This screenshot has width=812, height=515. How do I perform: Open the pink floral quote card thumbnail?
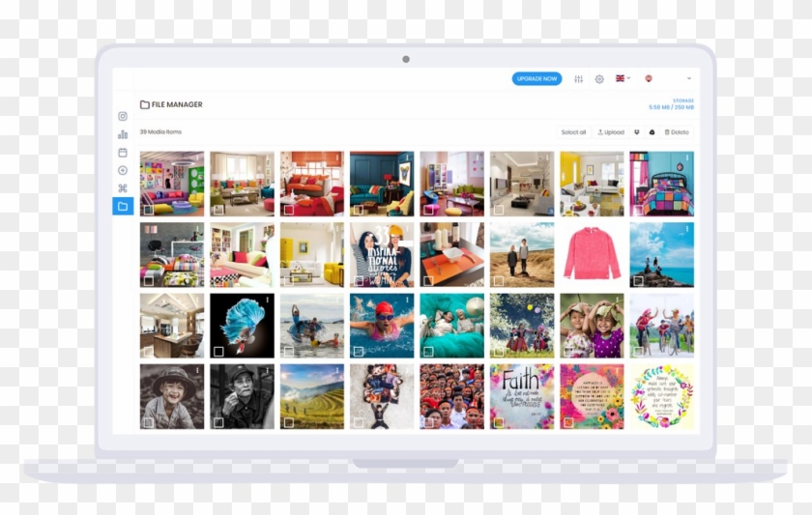pos(592,396)
